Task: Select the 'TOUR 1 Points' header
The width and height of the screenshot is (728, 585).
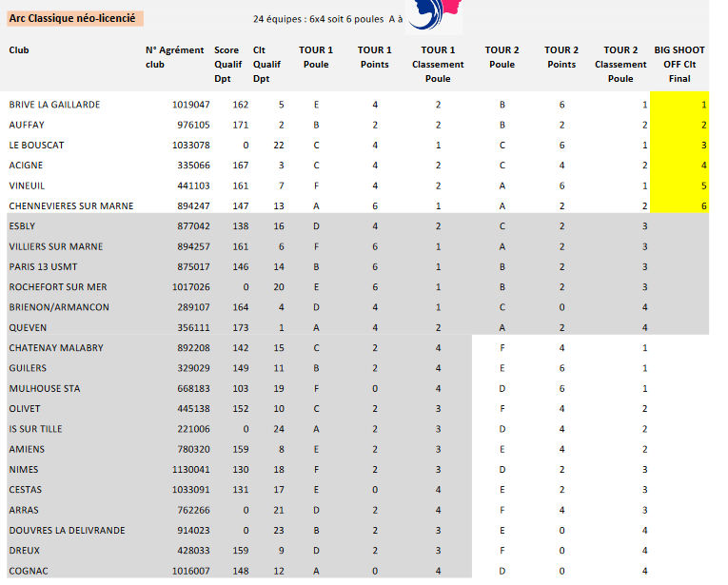Action: click(375, 57)
